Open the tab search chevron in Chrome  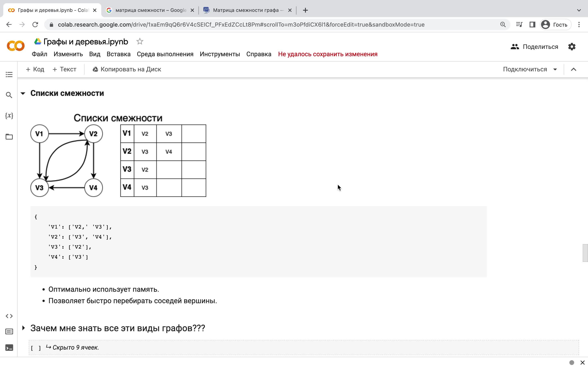tap(579, 10)
